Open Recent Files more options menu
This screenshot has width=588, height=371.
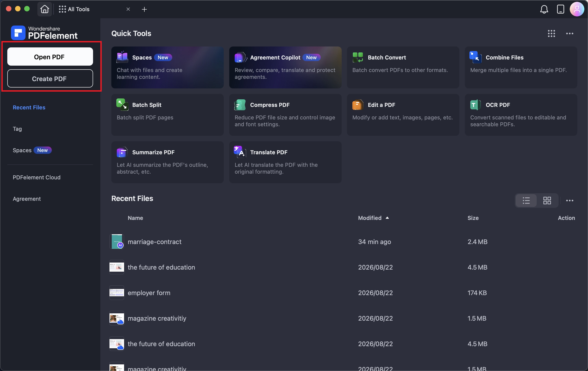(x=570, y=201)
